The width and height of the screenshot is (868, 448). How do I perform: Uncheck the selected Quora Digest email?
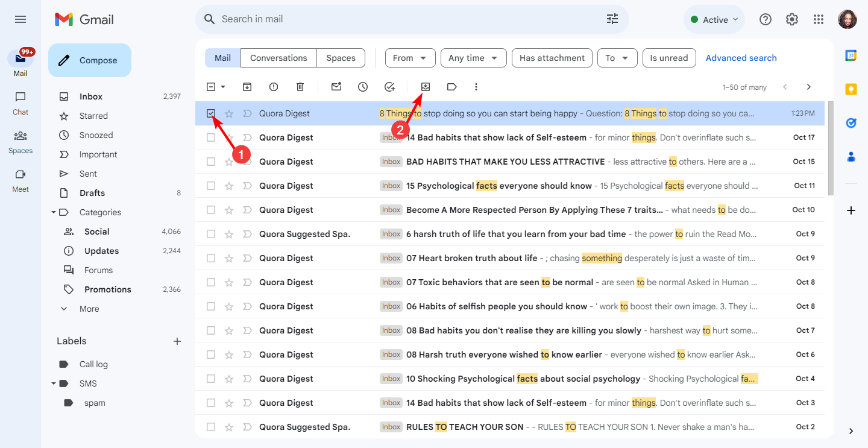211,113
